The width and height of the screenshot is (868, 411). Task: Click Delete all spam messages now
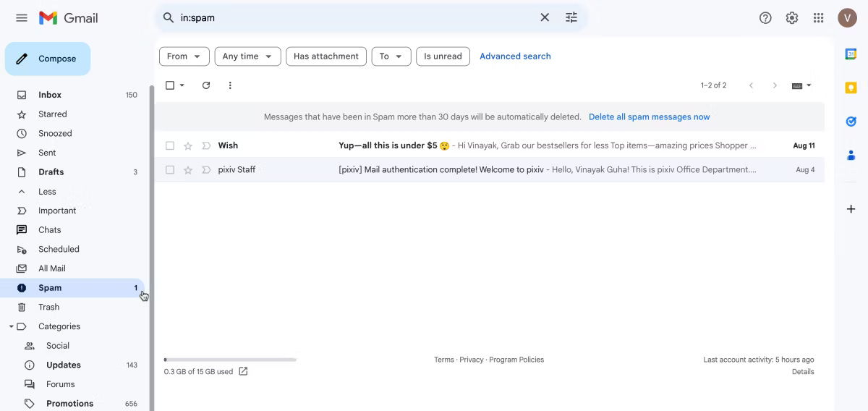(649, 116)
